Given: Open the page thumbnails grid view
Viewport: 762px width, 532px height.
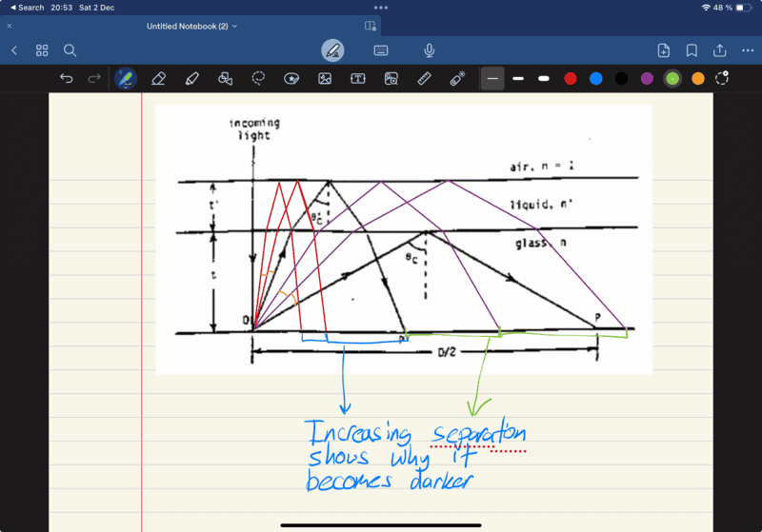Looking at the screenshot, I should (42, 50).
